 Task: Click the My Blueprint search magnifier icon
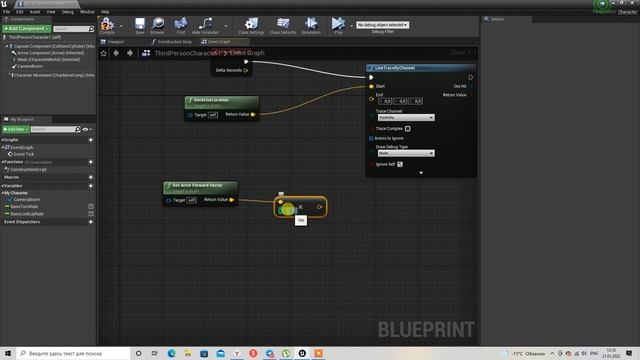(x=78, y=129)
